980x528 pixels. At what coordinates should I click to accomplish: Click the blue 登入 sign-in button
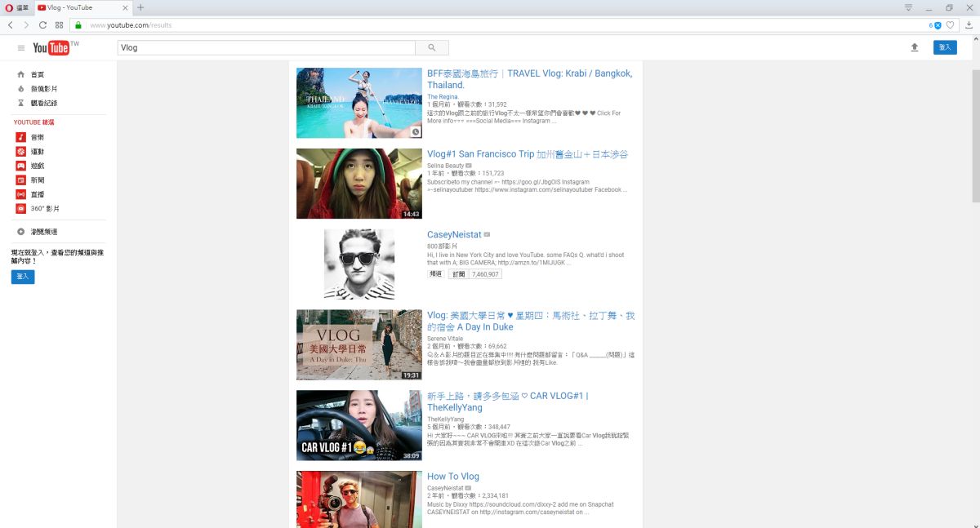[945, 47]
